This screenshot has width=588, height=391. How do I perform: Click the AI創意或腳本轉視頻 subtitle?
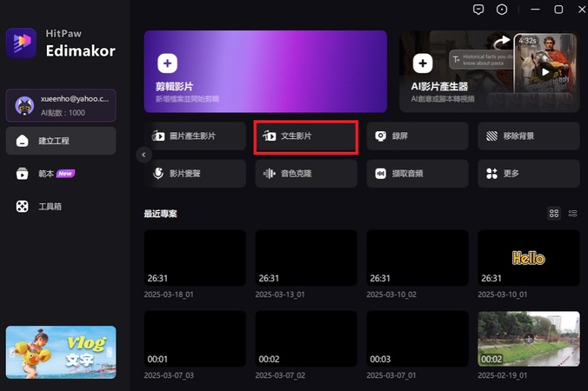click(443, 99)
